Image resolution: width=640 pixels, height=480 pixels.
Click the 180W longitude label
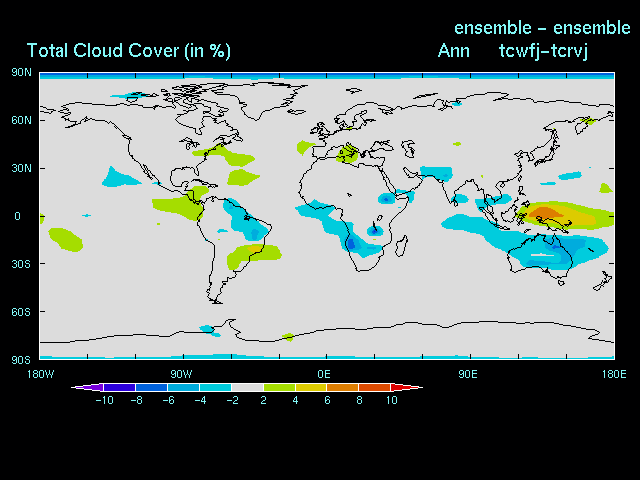(x=40, y=374)
